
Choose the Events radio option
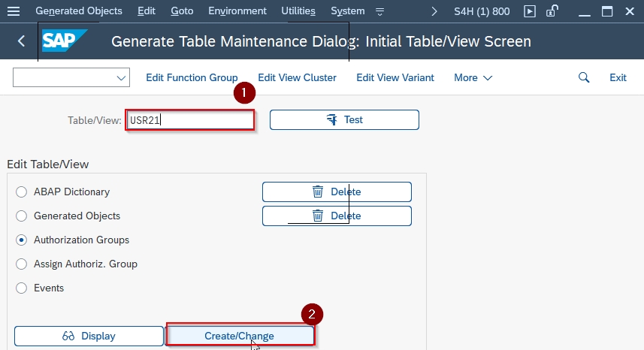click(x=21, y=288)
